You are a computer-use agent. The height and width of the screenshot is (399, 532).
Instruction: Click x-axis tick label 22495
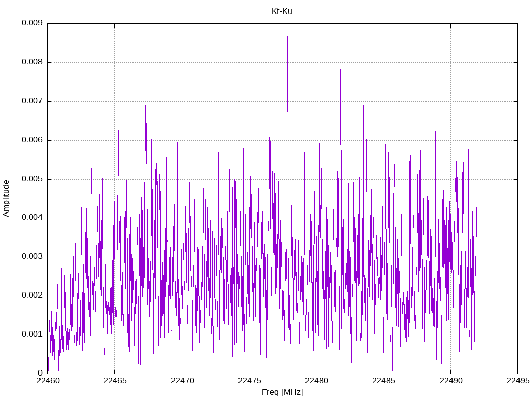[x=518, y=381]
